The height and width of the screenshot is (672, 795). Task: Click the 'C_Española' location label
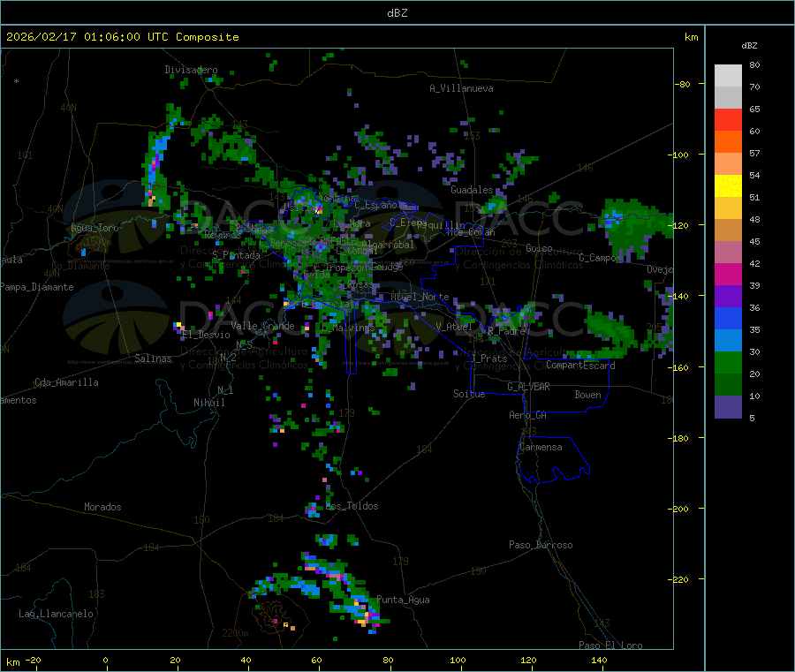pos(381,205)
